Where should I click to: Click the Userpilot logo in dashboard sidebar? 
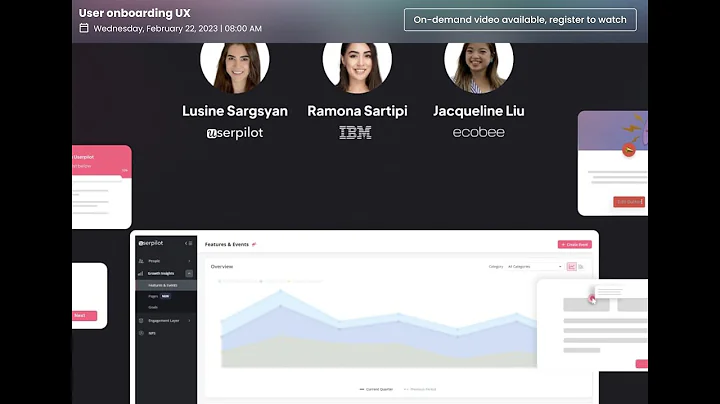[151, 243]
